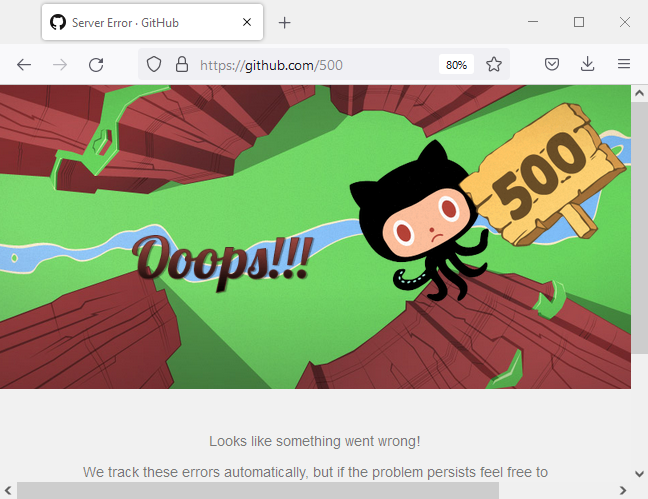Image resolution: width=648 pixels, height=499 pixels.
Task: Click the horizontal scrollbar left arrow
Action: pyautogui.click(x=8, y=491)
